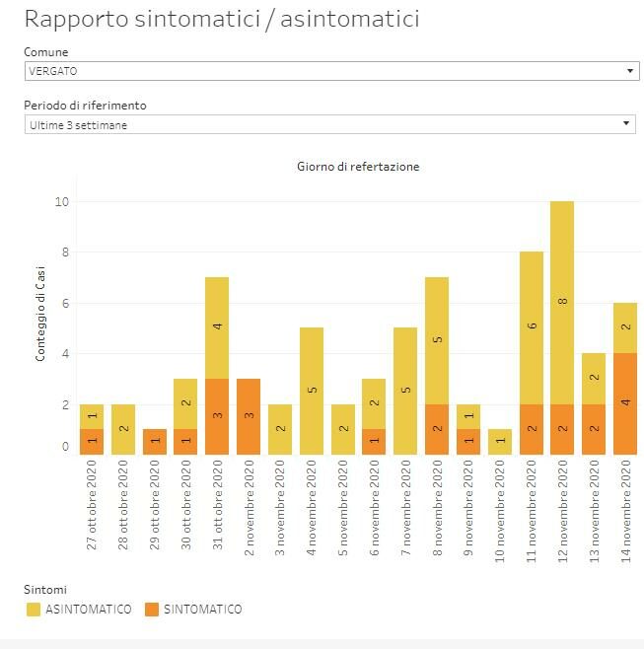
Task: Select the 11 novembre asymptomatic segment with 6
Action: tap(532, 326)
